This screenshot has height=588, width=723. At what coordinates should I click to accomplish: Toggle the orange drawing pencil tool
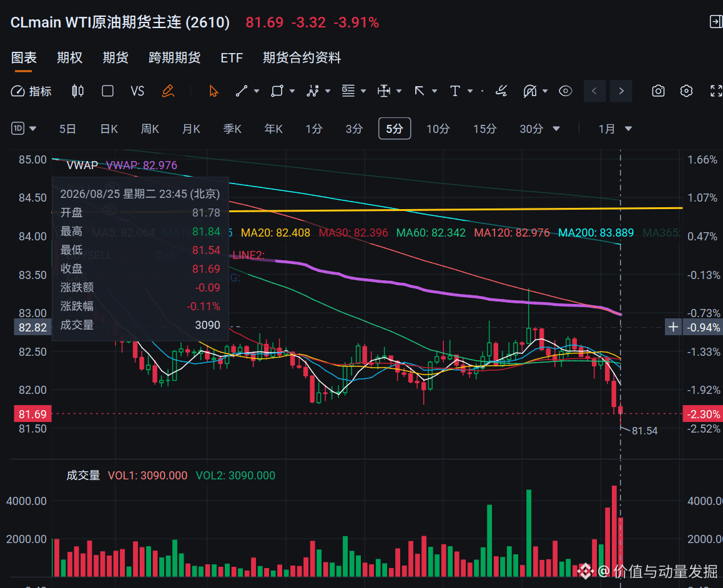tap(168, 91)
